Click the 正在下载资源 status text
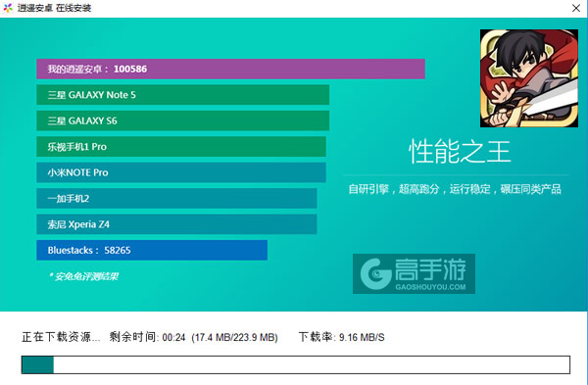588x385 pixels. [x=61, y=337]
